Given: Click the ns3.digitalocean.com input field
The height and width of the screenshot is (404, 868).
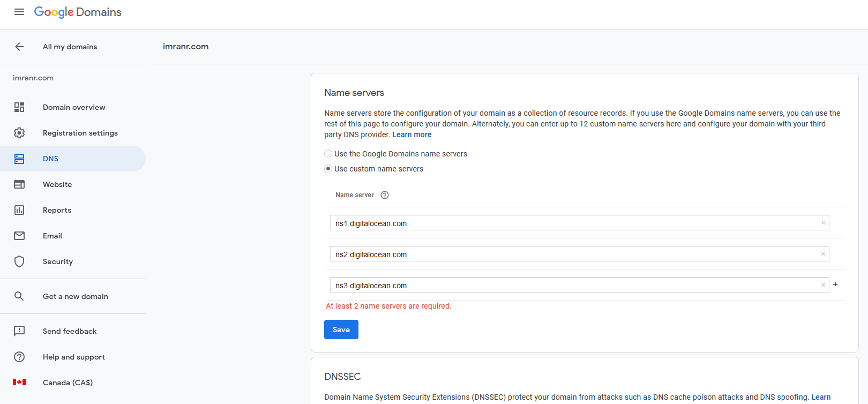Looking at the screenshot, I should tap(573, 285).
